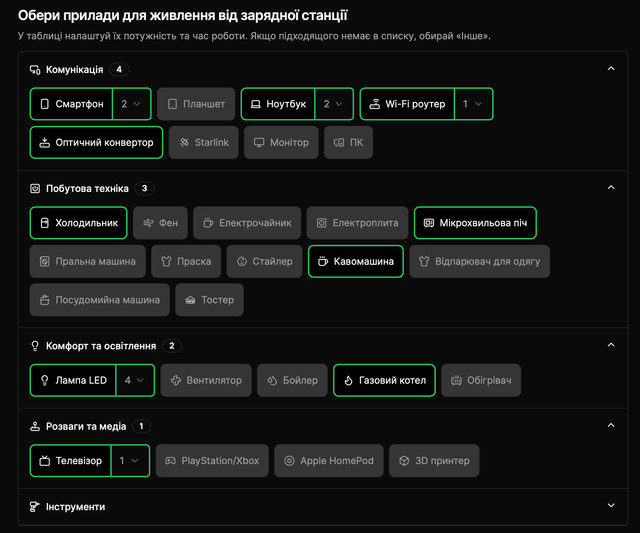The width and height of the screenshot is (640, 533).
Task: Click the Побутова техніка section title
Action: (x=87, y=188)
